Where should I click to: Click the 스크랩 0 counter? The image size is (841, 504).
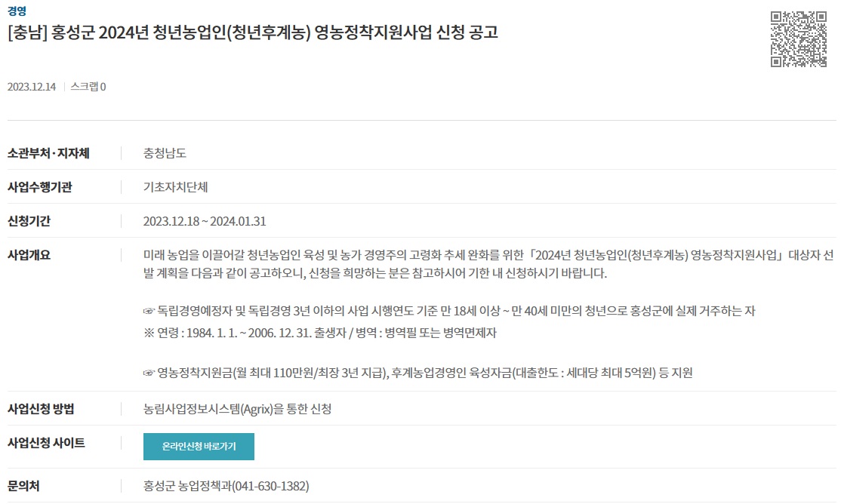tap(88, 87)
